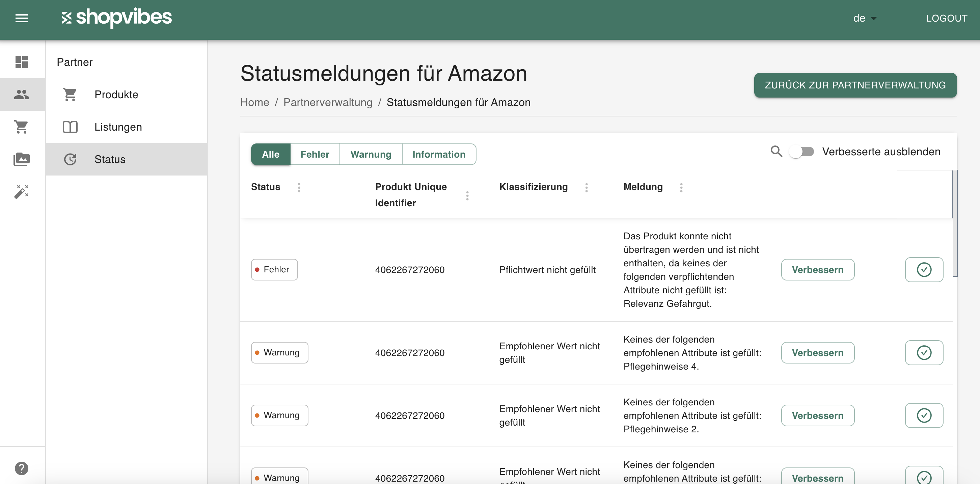Mark the Pflegehinweise 2 row as resolved
This screenshot has width=980, height=484.
[924, 415]
